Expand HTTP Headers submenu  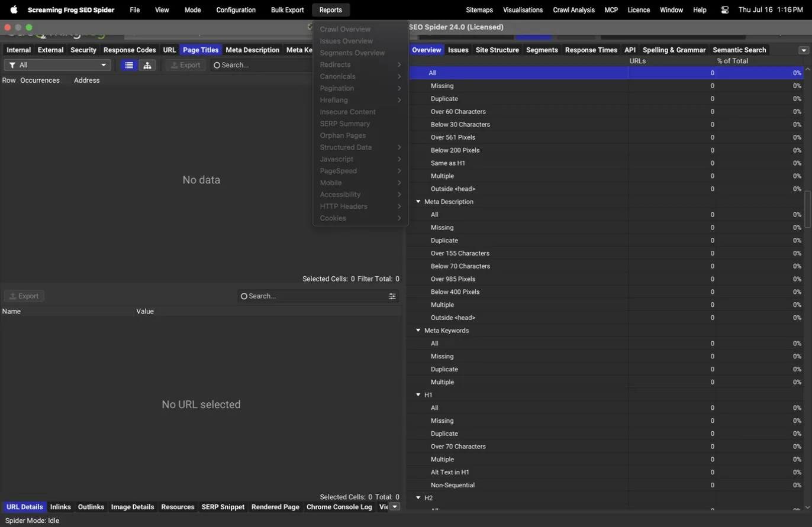click(360, 206)
